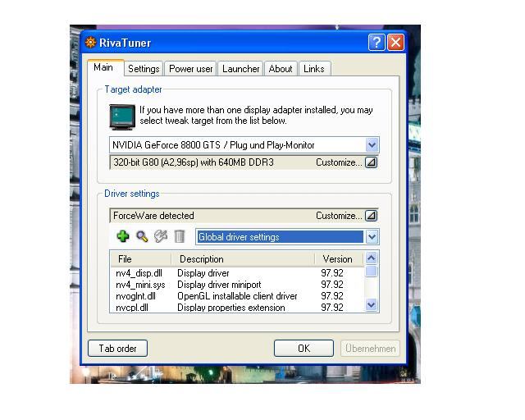Click the monitor icon in Target adapter
This screenshot has width=525, height=420.
(x=122, y=116)
